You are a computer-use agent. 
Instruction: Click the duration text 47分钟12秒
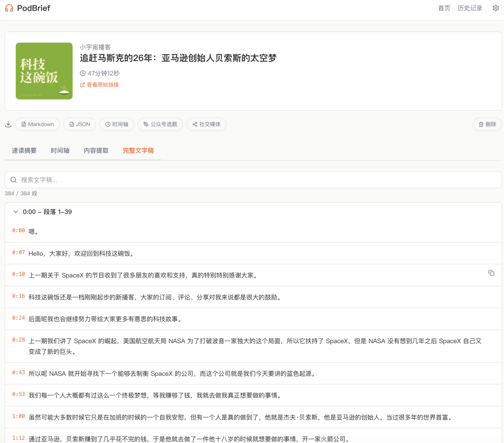(104, 73)
